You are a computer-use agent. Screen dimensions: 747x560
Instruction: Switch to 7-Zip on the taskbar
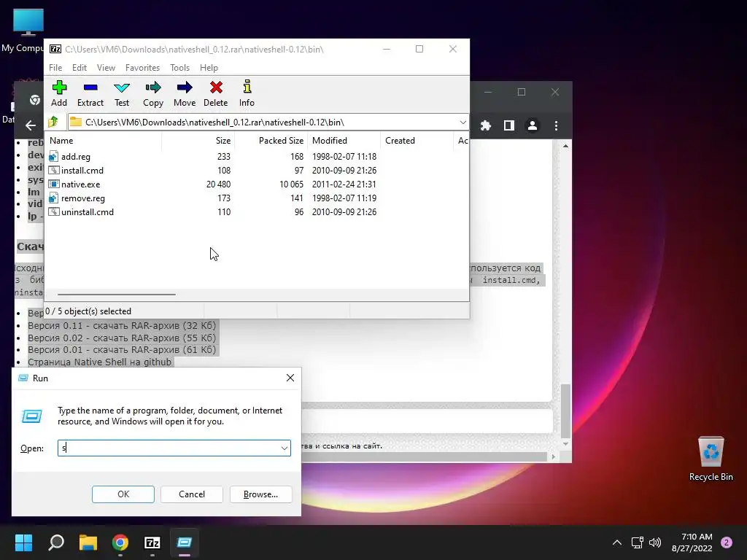pyautogui.click(x=152, y=542)
